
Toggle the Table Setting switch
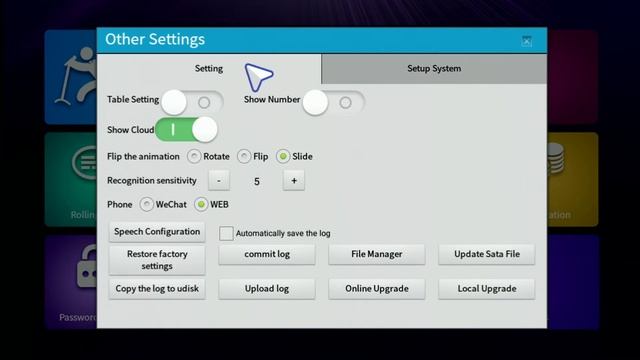(192, 102)
